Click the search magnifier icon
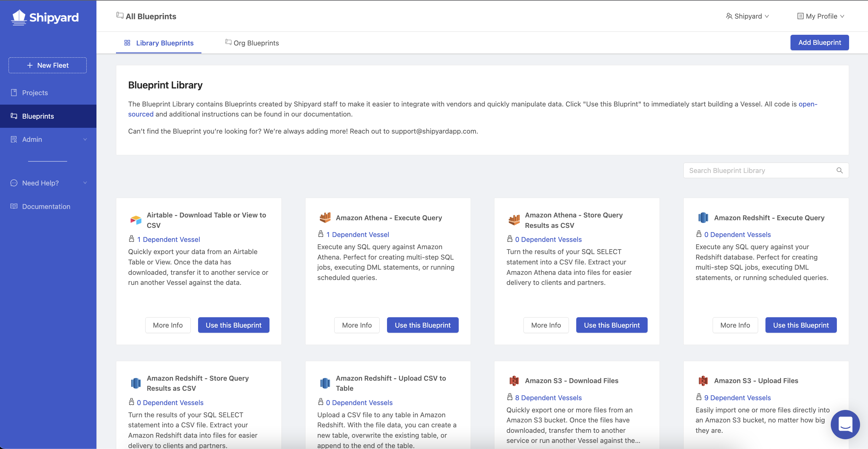 click(840, 171)
